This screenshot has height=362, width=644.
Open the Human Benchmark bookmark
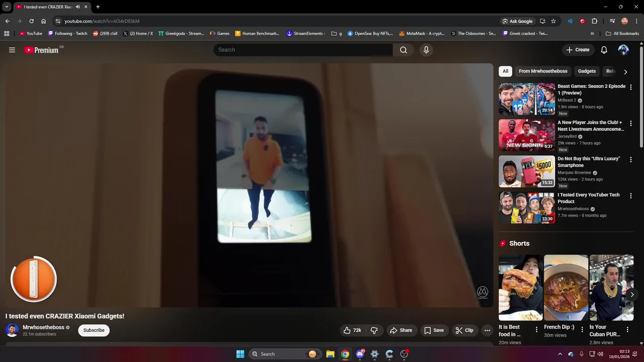[x=257, y=34]
